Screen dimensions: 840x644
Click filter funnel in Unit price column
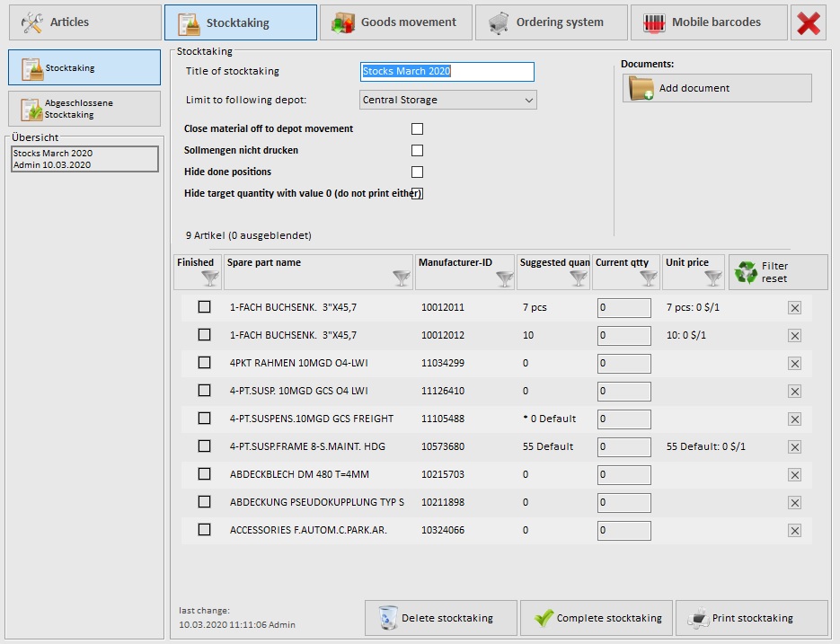click(x=713, y=278)
